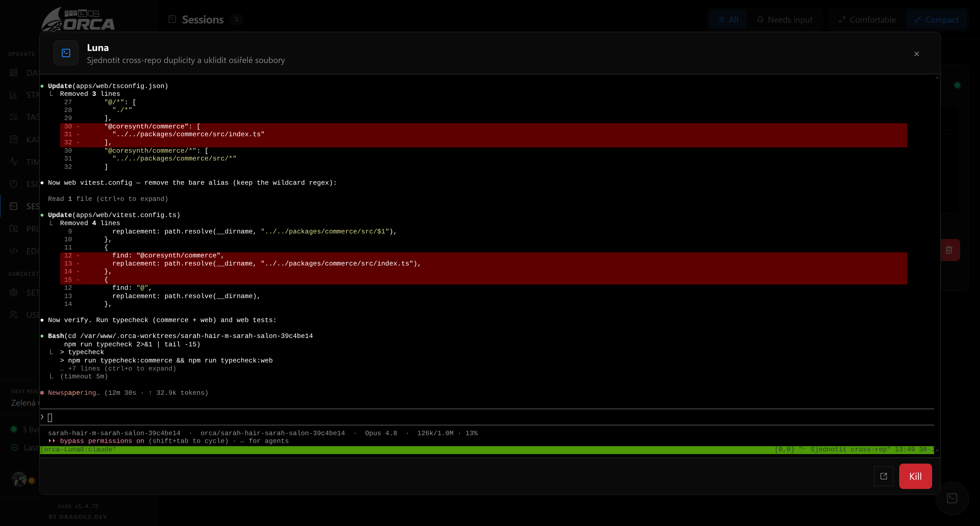
Task: Open the Tasks checklist icon in the sidebar
Action: click(x=14, y=117)
